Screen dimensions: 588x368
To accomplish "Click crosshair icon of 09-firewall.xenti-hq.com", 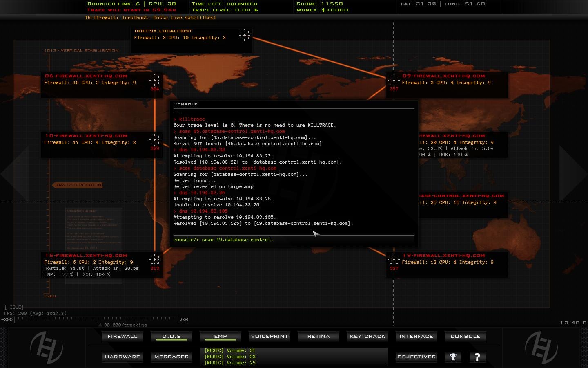I will click(x=394, y=80).
